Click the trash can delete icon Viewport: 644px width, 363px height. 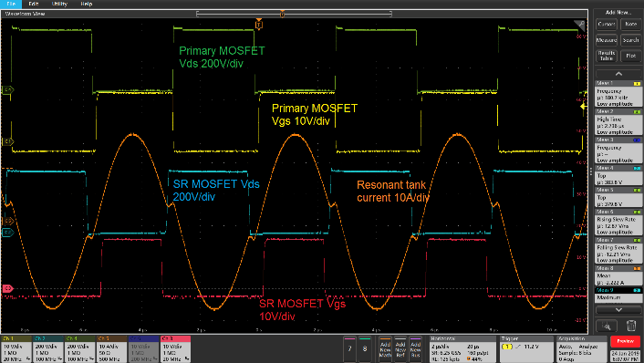(x=631, y=326)
